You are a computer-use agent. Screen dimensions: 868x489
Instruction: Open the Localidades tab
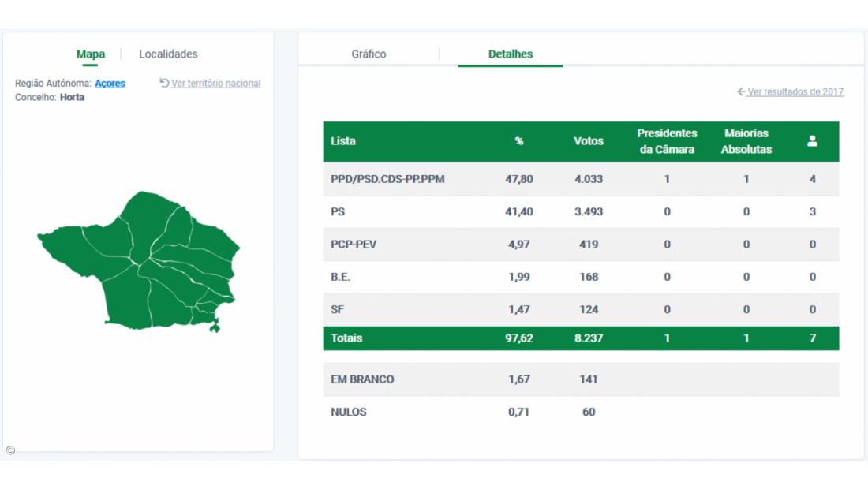point(168,54)
